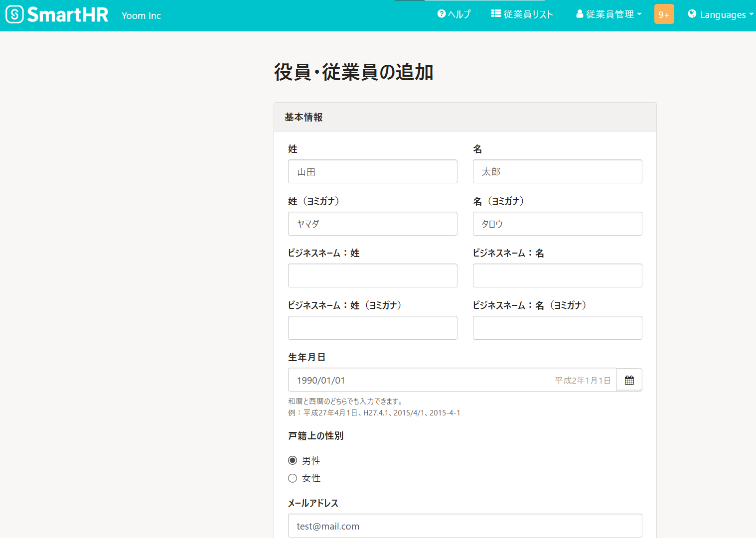
Task: Click the 9+ notifications badge
Action: point(664,14)
